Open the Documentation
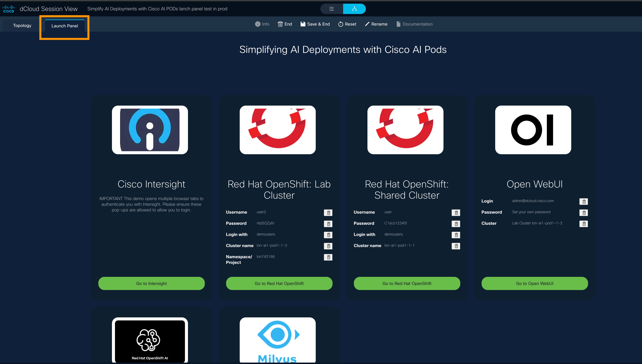 pos(414,24)
